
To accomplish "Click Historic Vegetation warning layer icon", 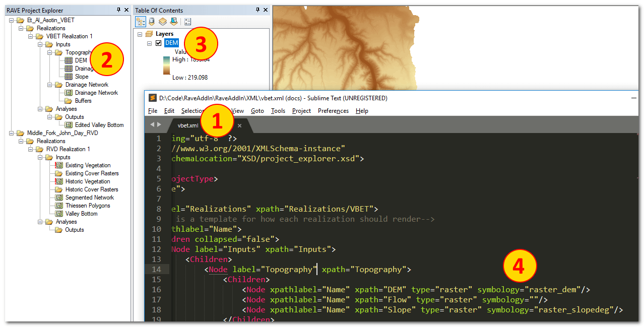I will (58, 181).
